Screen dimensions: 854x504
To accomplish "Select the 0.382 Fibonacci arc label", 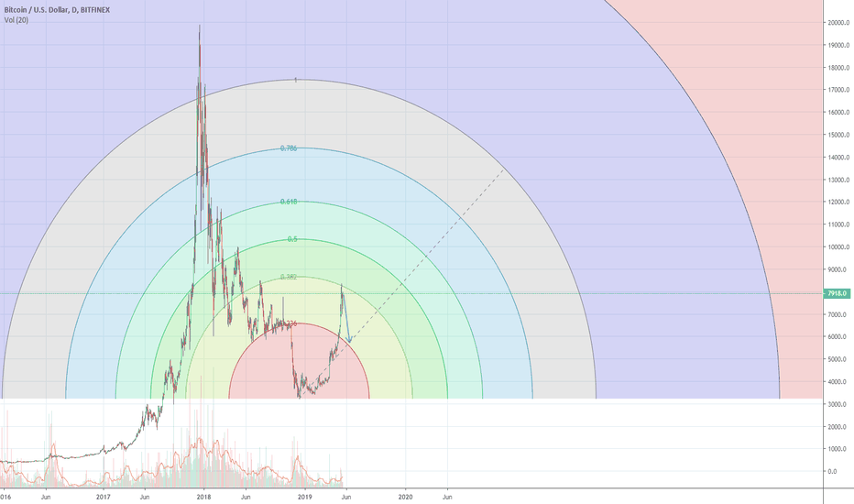I will 289,277.
